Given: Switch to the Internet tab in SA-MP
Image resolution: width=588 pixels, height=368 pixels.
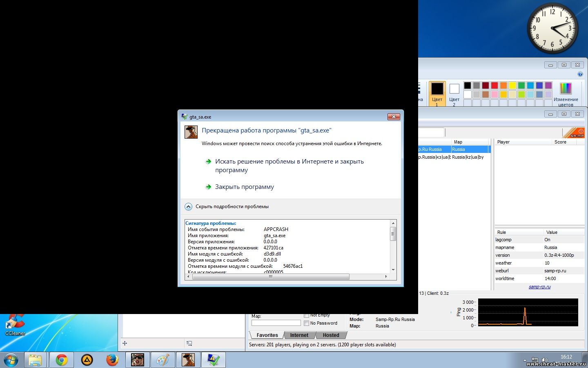Looking at the screenshot, I should [x=299, y=335].
